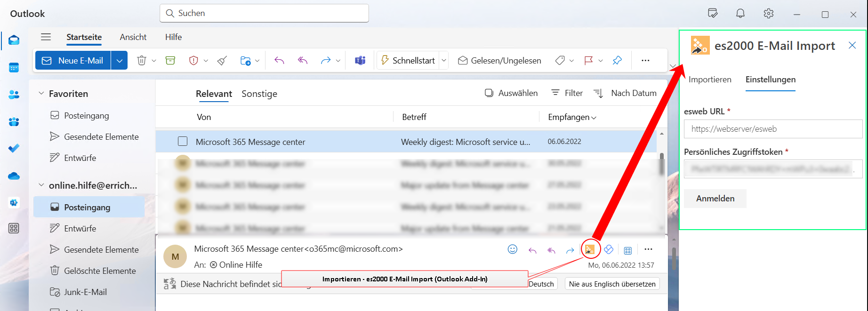The image size is (868, 311).
Task: Click the esweb URL input field
Action: [x=773, y=129]
